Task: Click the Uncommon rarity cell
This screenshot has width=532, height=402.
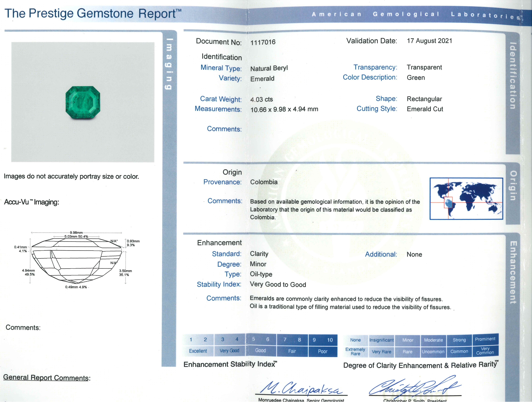Action: click(433, 352)
